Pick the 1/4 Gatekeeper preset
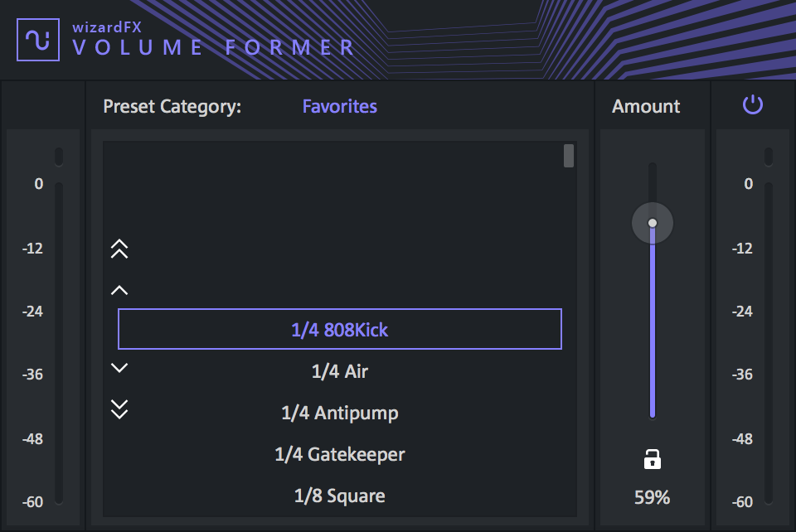Viewport: 796px width, 532px height. coord(340,454)
